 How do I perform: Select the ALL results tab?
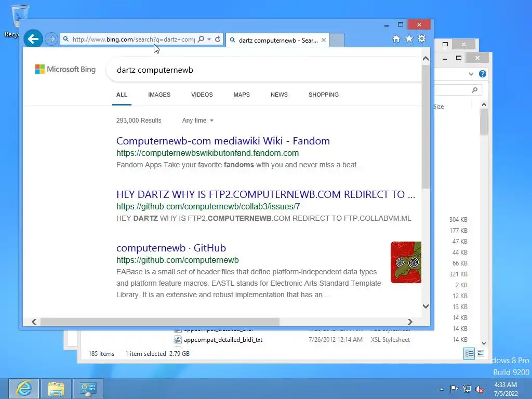click(122, 95)
